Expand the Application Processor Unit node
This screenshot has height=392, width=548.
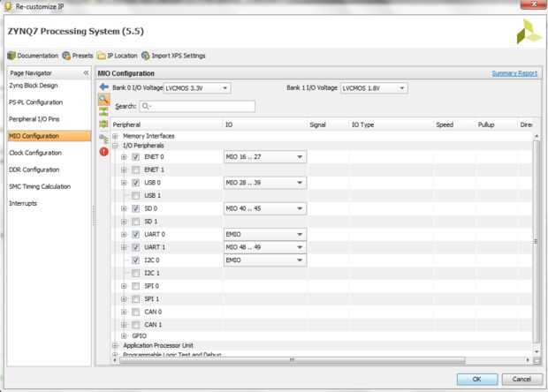pos(115,345)
